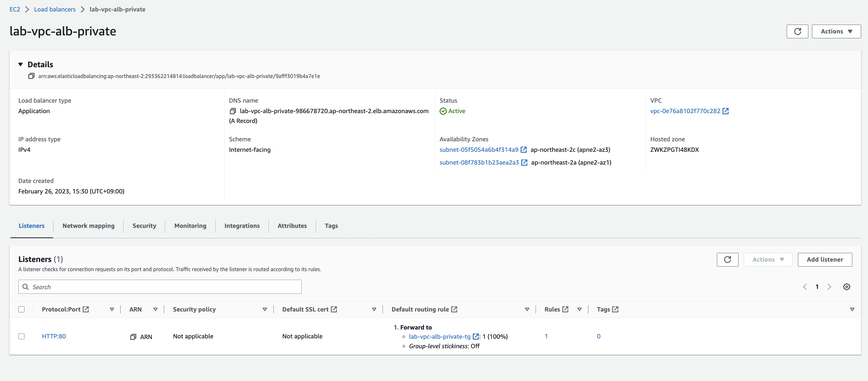
Task: Open listener table preferences gear
Action: 846,287
